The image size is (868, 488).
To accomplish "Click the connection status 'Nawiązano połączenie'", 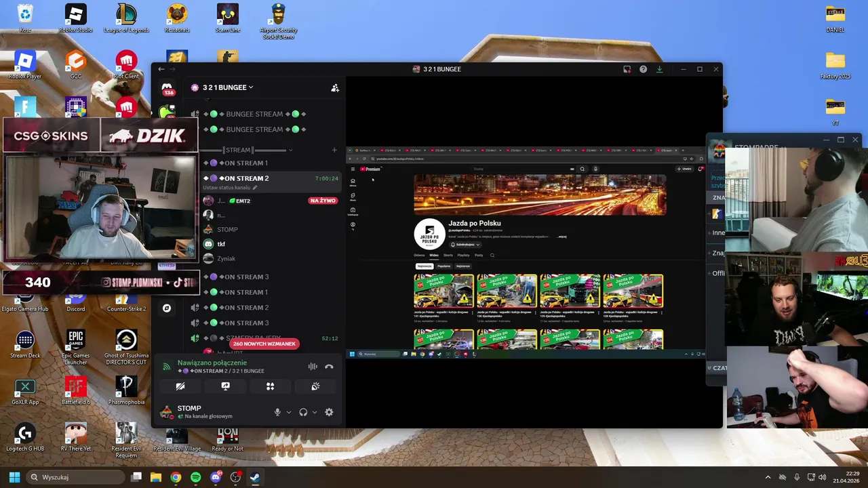I will click(x=212, y=363).
